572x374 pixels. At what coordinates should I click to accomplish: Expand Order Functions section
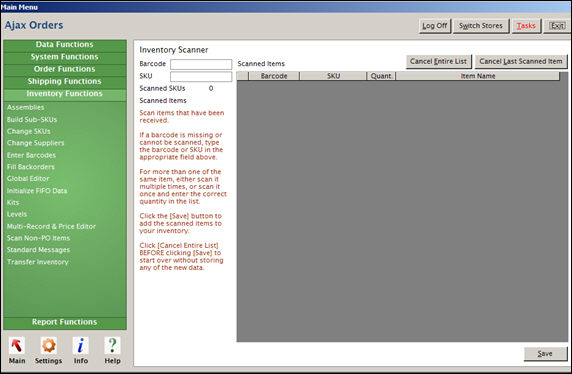pyautogui.click(x=65, y=69)
